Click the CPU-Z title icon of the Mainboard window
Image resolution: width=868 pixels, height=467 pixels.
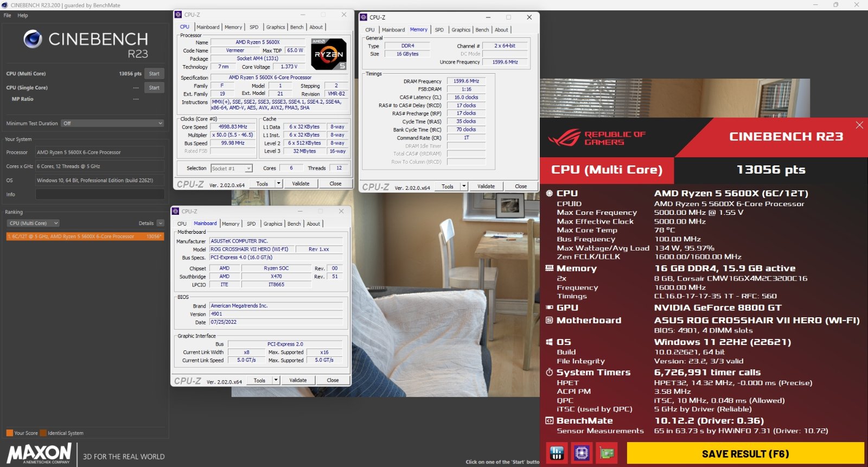[176, 212]
